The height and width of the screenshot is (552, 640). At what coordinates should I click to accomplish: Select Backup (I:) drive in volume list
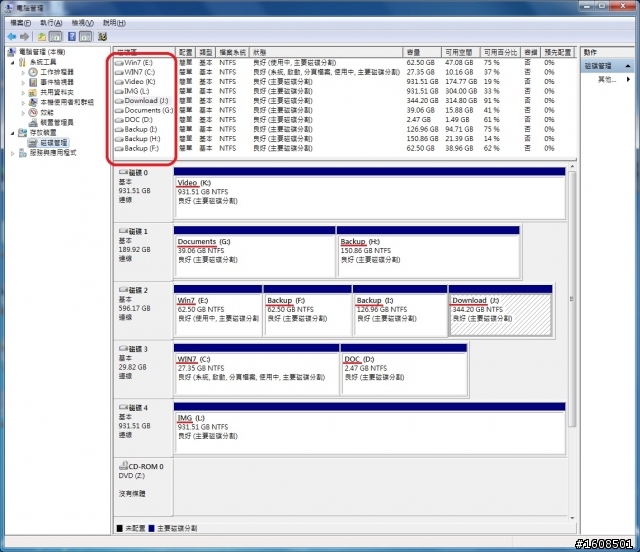pyautogui.click(x=136, y=129)
